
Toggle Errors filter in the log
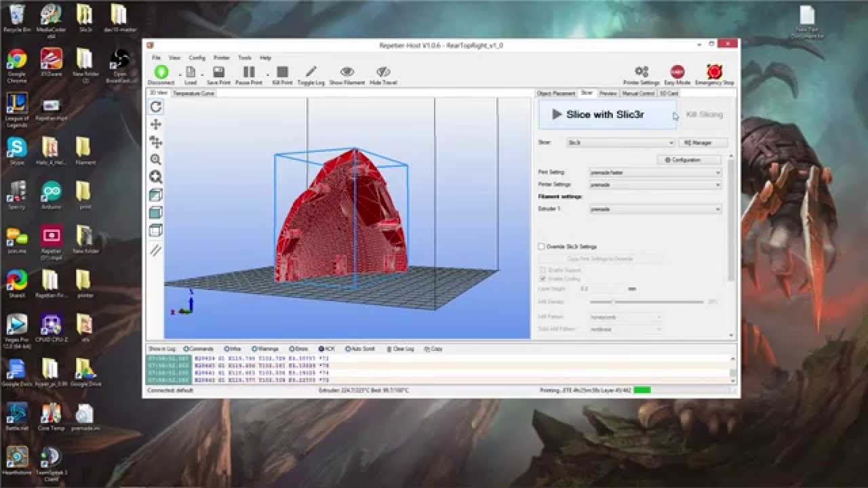coord(298,348)
